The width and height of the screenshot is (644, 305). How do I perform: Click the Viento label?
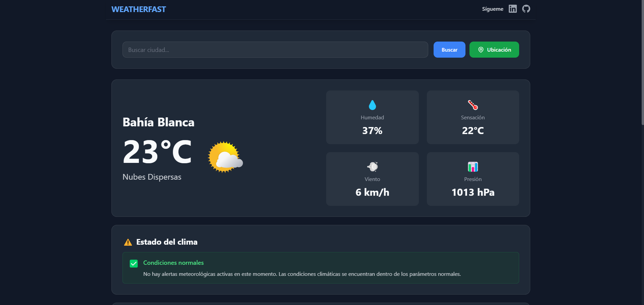pyautogui.click(x=372, y=179)
